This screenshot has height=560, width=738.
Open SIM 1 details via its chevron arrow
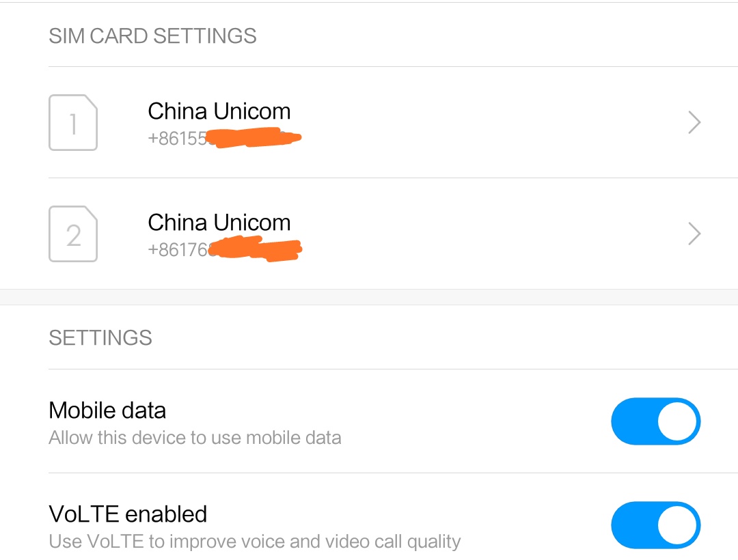[x=694, y=123]
